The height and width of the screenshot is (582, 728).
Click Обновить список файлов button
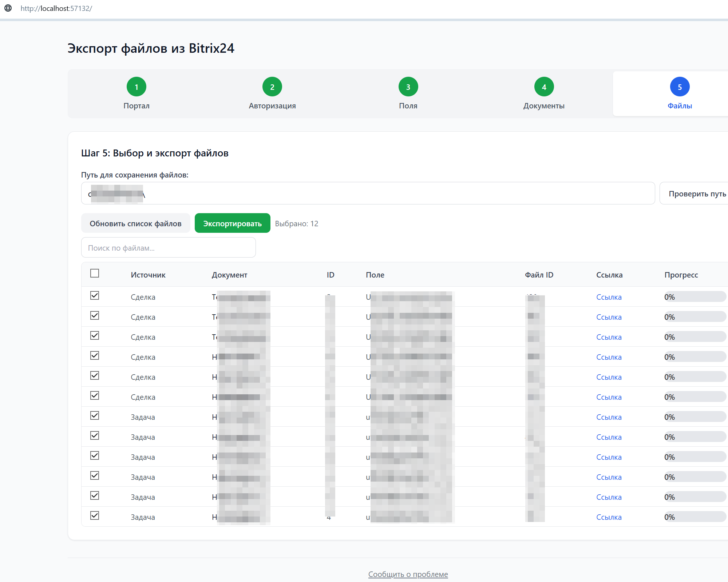[x=135, y=223]
